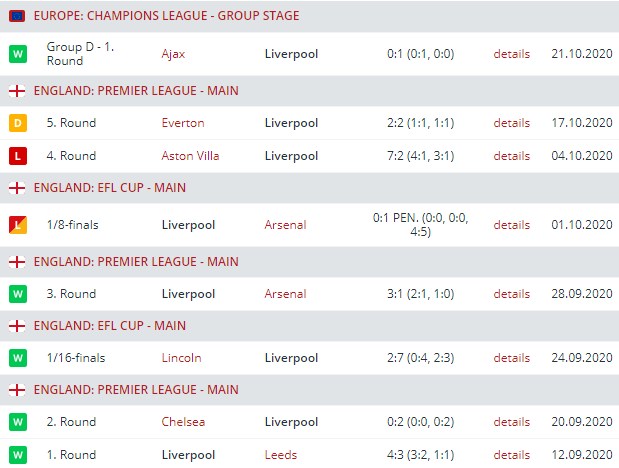Open details for Lincoln vs Liverpool 2:7

point(511,358)
